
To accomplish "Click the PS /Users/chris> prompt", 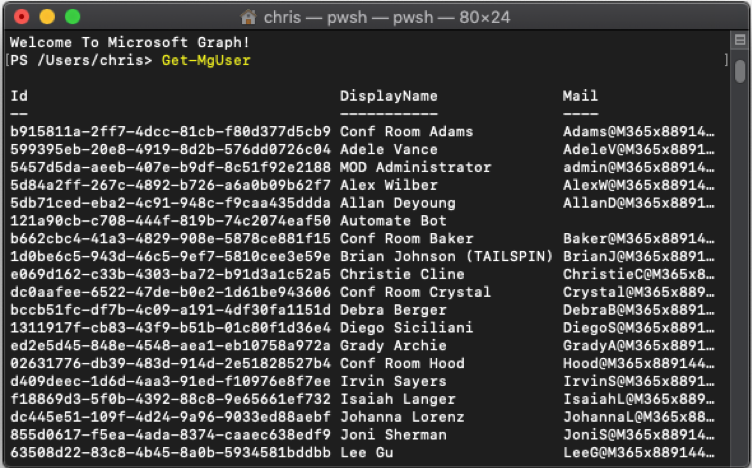I will click(81, 60).
